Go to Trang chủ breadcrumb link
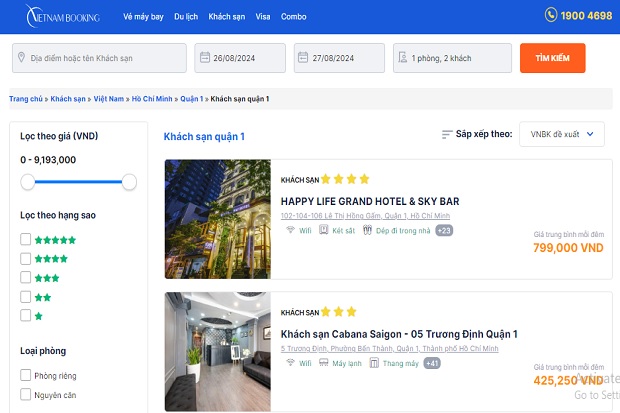Viewport: 620px width, 413px height. [26, 99]
